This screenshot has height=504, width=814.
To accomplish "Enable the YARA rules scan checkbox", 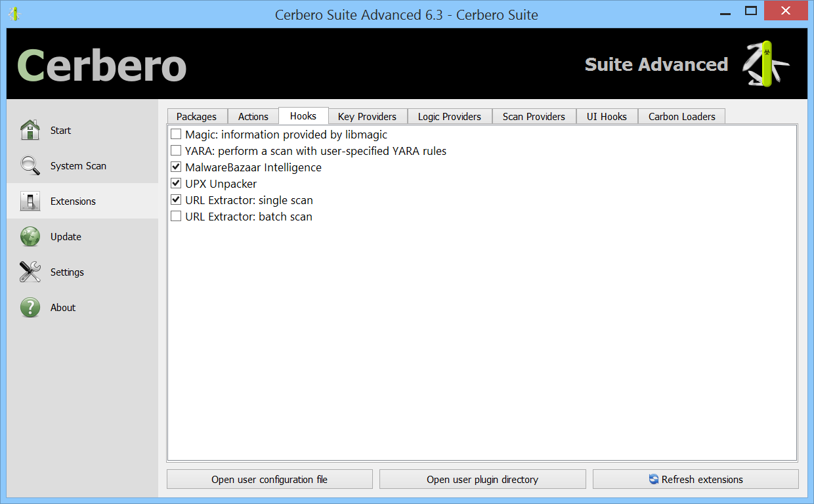I will (176, 151).
